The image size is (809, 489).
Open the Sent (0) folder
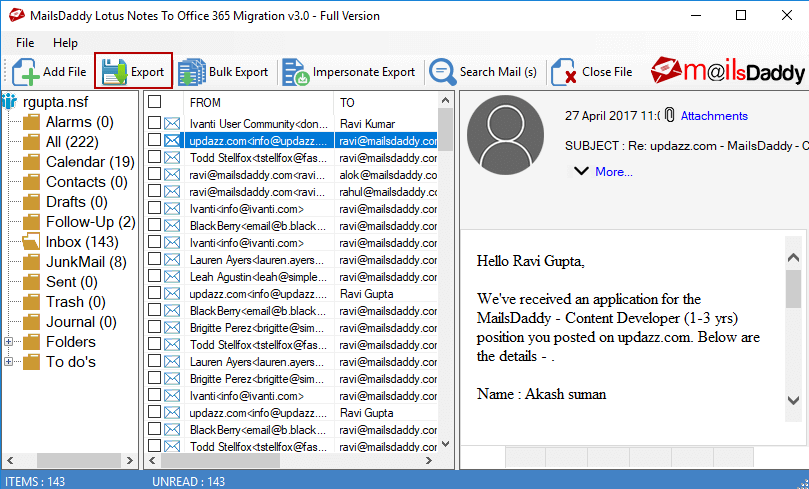click(x=71, y=282)
